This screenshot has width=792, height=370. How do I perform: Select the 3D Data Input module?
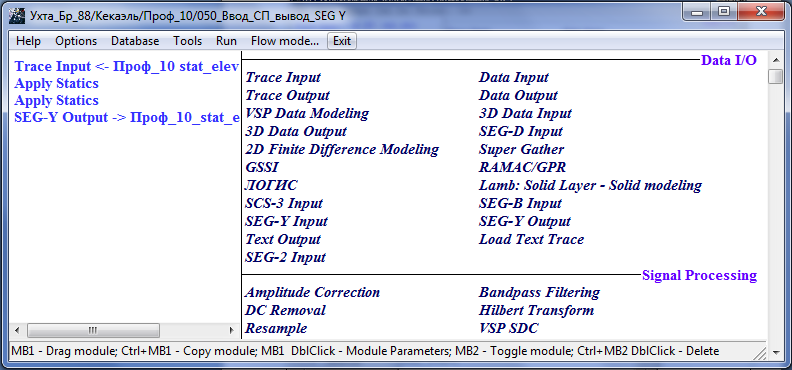[x=525, y=113]
